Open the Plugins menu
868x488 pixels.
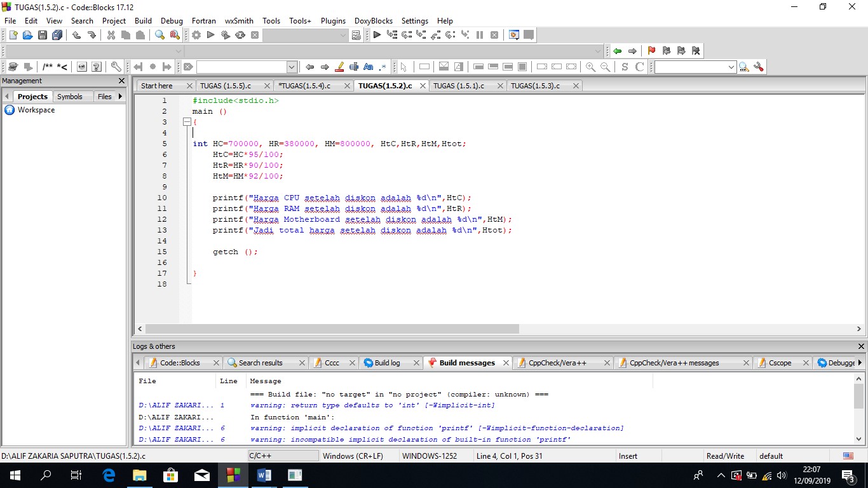(333, 20)
